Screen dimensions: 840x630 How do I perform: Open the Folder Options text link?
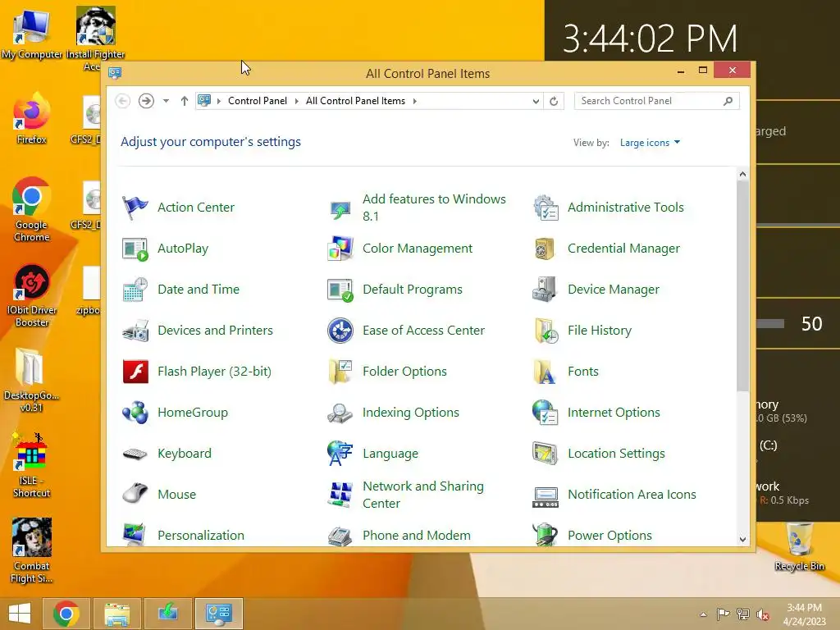coord(404,372)
